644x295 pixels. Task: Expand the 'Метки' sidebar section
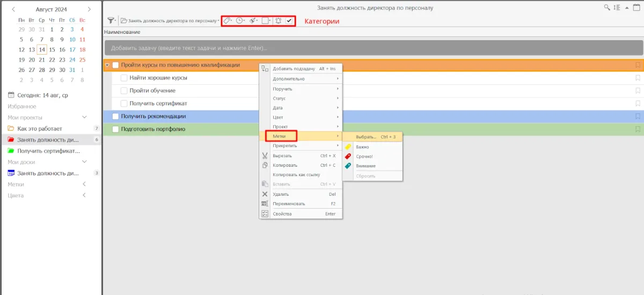84,185
